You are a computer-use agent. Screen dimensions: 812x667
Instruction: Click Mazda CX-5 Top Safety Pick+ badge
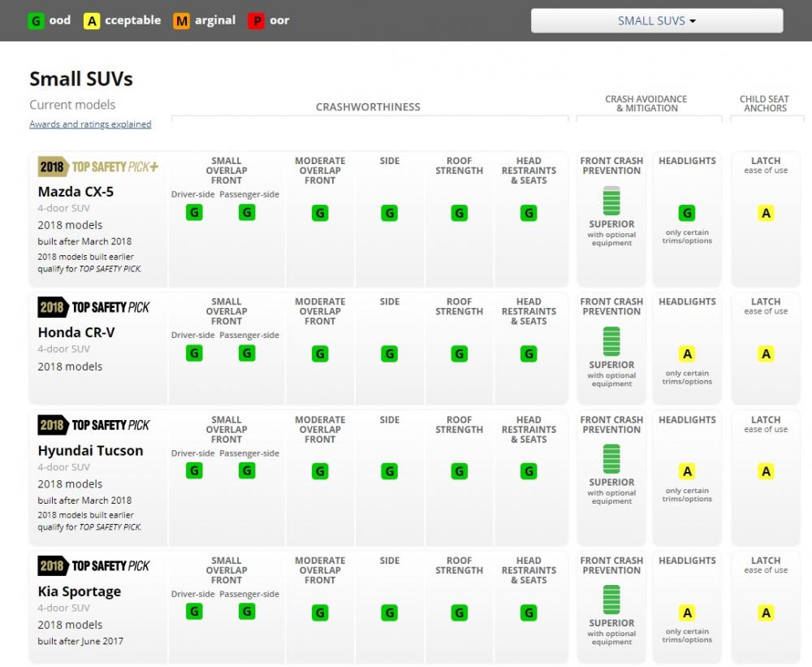(98, 167)
